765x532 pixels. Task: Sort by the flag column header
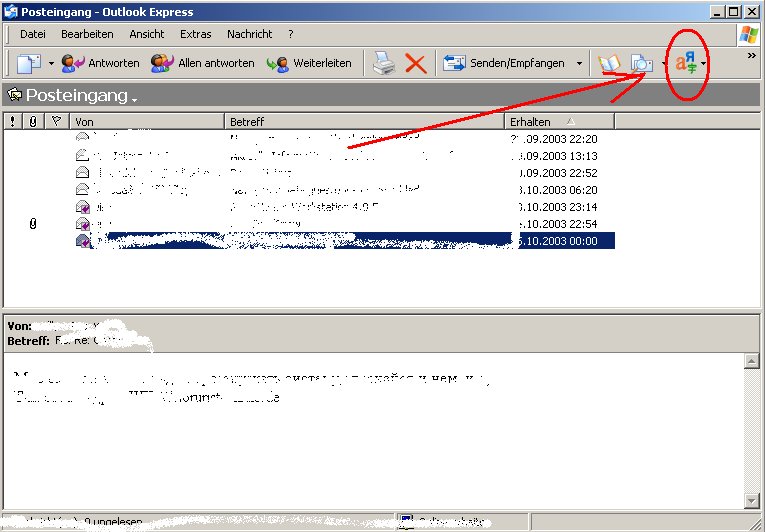(x=57, y=122)
